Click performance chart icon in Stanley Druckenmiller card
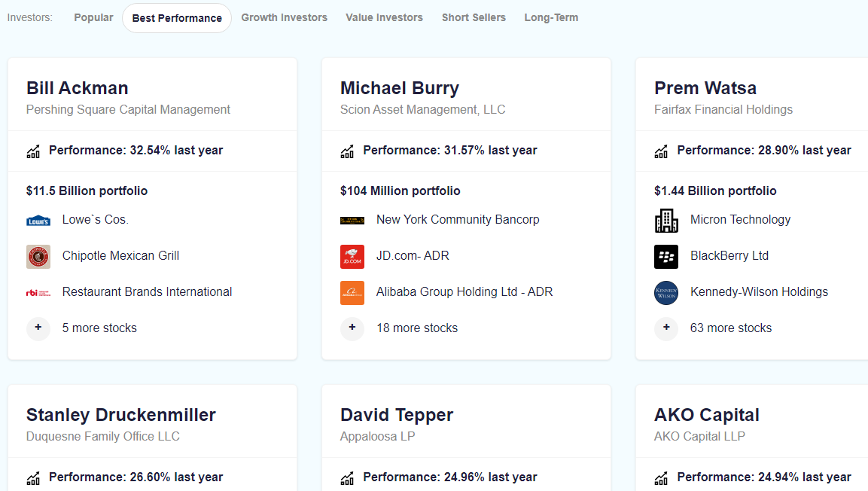This screenshot has height=491, width=868. [x=33, y=477]
